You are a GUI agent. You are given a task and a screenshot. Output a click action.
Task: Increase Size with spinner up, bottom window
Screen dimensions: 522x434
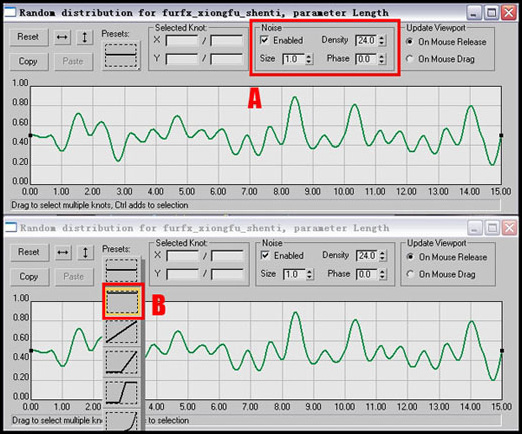(x=310, y=271)
